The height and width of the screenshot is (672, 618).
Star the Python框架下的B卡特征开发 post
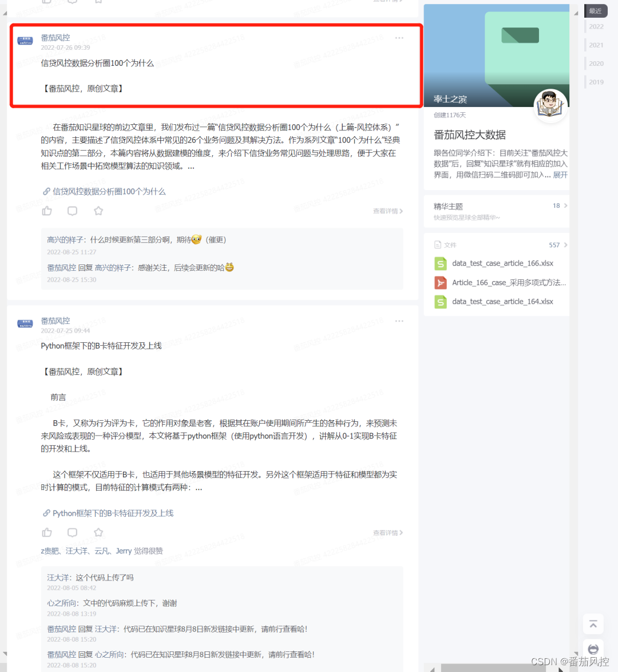pyautogui.click(x=98, y=532)
